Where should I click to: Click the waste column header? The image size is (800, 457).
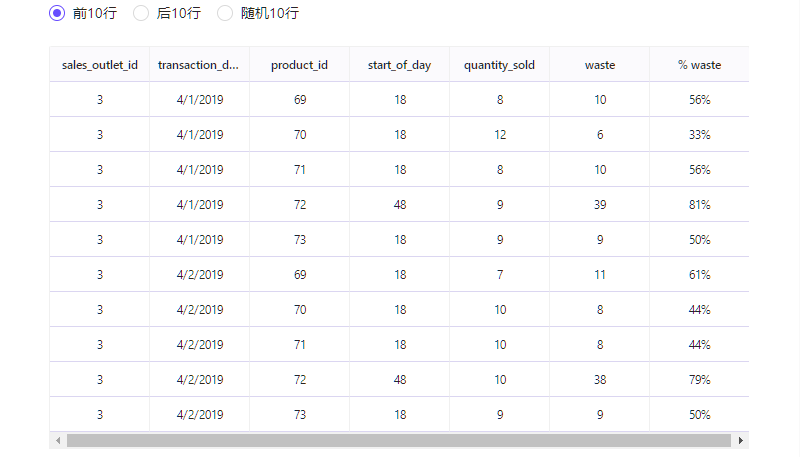click(x=599, y=65)
